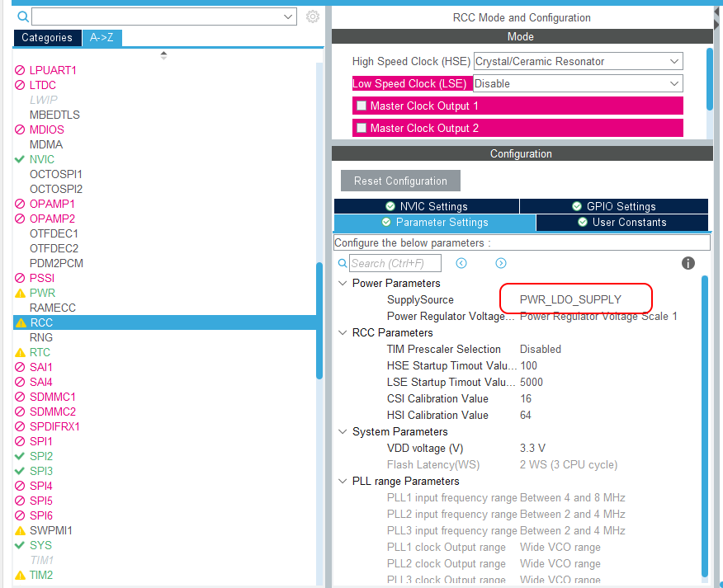The image size is (723, 588).
Task: Click the disabled icon beside LTDC
Action: coord(20,85)
